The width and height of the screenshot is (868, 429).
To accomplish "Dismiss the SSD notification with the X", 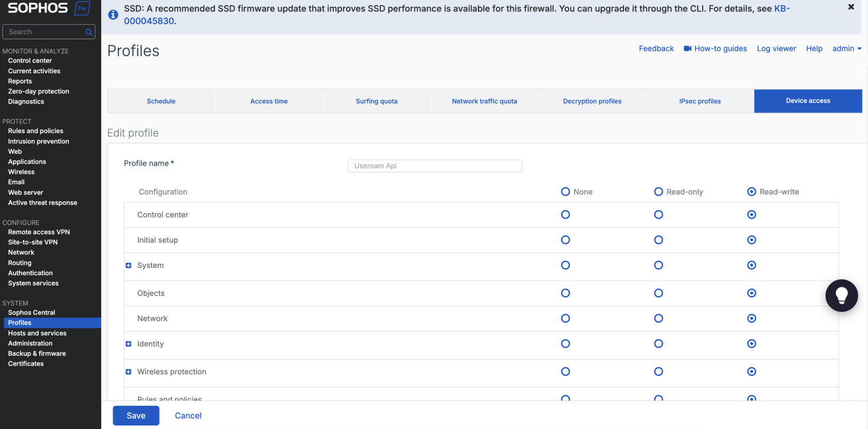I will point(851,7).
